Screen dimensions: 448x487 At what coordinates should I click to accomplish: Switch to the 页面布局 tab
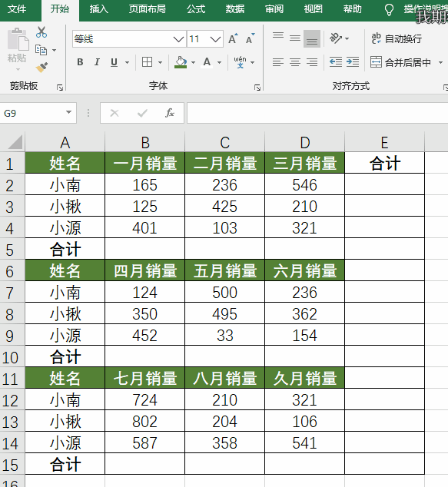pyautogui.click(x=148, y=9)
